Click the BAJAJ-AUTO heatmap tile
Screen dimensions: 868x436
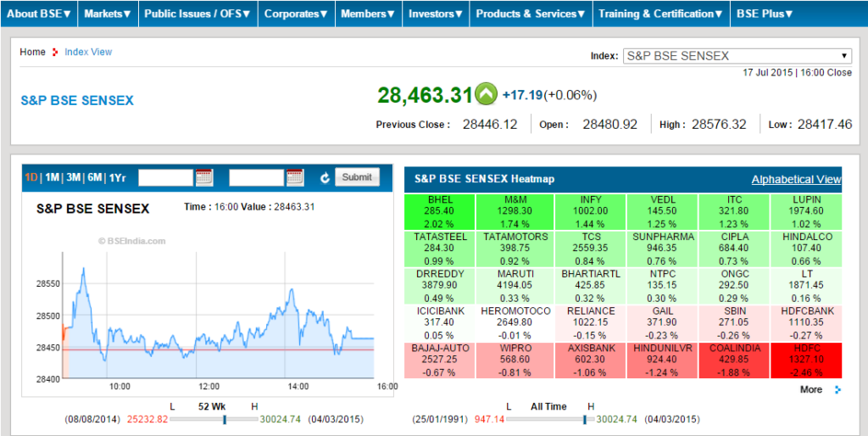tap(440, 361)
